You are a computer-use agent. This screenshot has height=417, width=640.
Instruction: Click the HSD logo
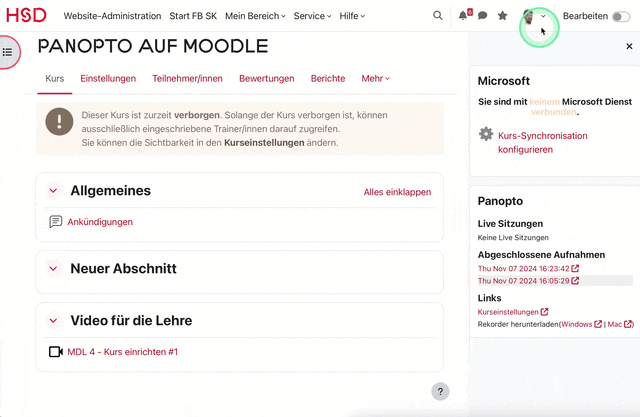click(26, 16)
